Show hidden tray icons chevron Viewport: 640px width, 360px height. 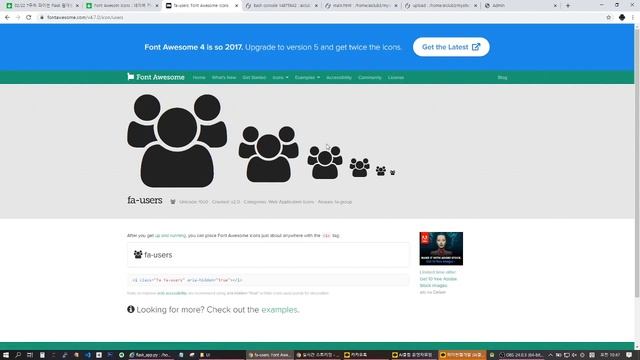550,355
